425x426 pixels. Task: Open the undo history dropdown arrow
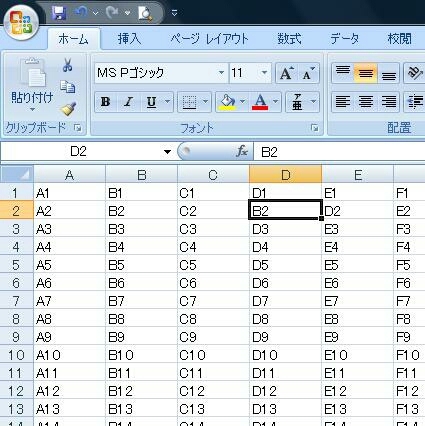click(x=96, y=13)
